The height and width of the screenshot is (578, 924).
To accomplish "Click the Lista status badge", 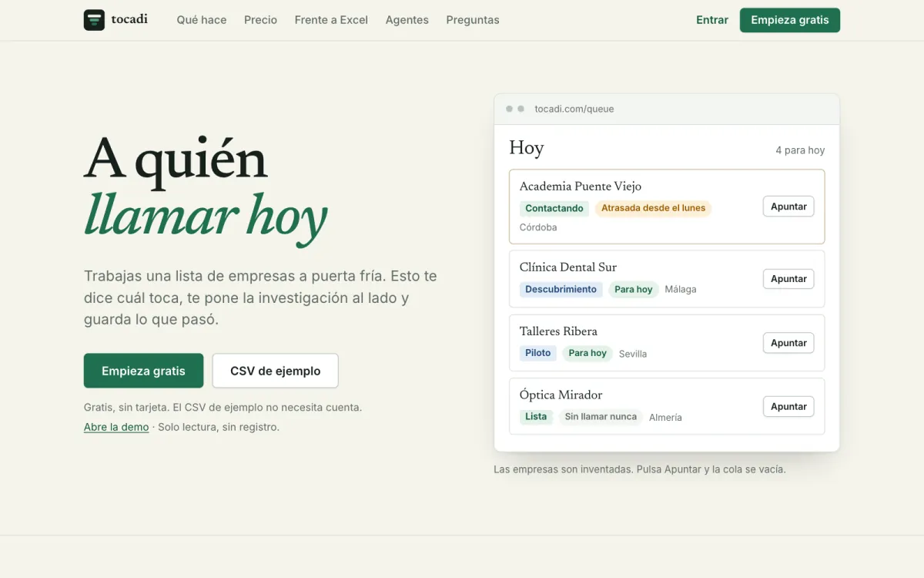I will 536,417.
